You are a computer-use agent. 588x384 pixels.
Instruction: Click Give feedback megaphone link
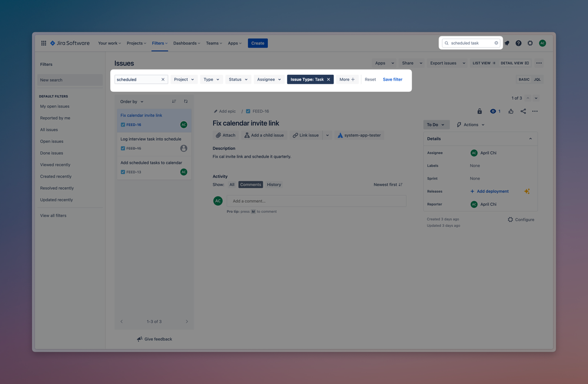154,339
